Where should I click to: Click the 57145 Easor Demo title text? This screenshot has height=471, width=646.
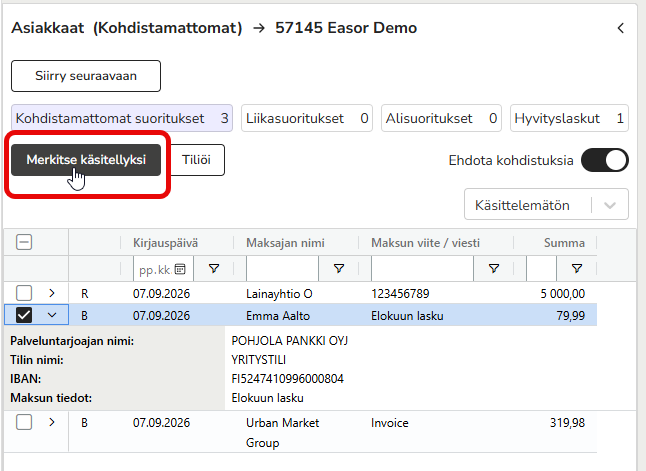(346, 28)
